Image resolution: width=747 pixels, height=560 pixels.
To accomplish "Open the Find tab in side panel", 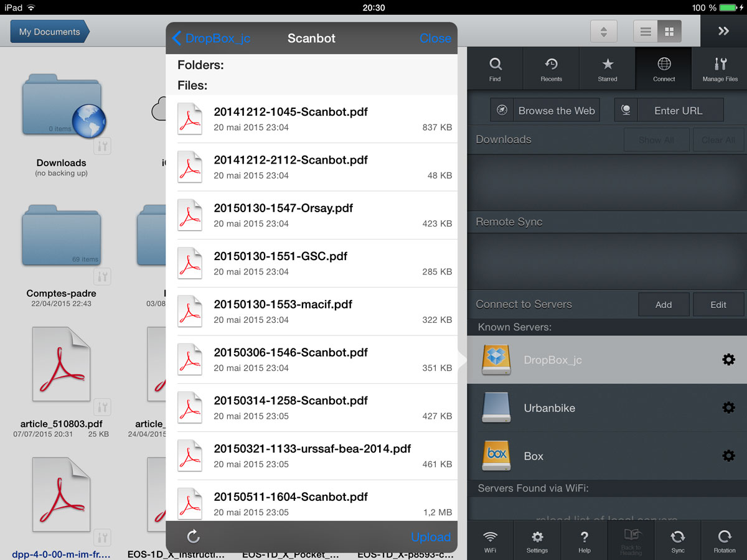I will pyautogui.click(x=495, y=68).
